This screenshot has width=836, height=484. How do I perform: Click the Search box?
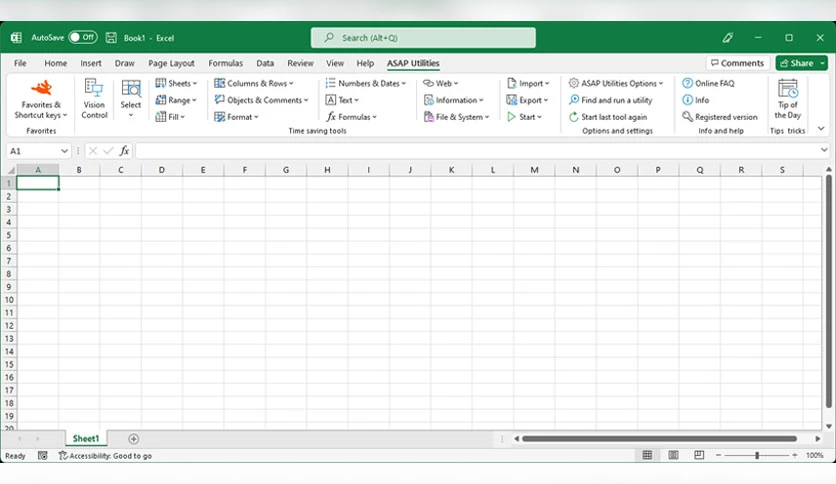pos(423,38)
